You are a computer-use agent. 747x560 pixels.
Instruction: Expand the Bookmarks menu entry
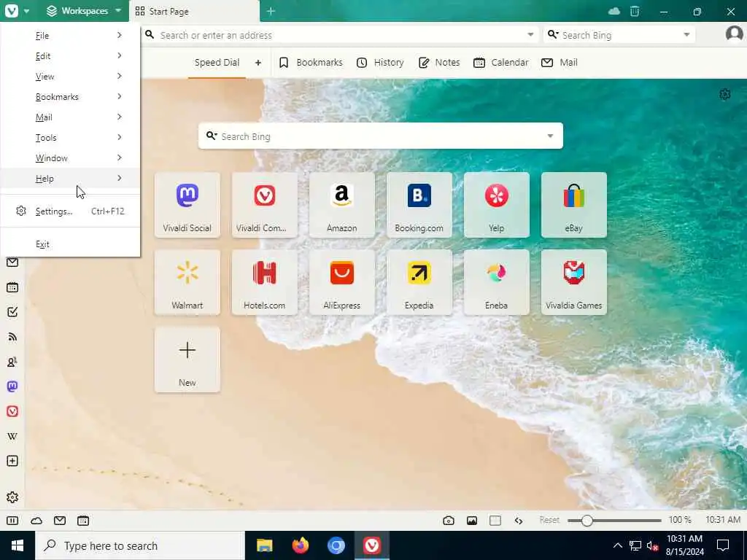pyautogui.click(x=70, y=97)
